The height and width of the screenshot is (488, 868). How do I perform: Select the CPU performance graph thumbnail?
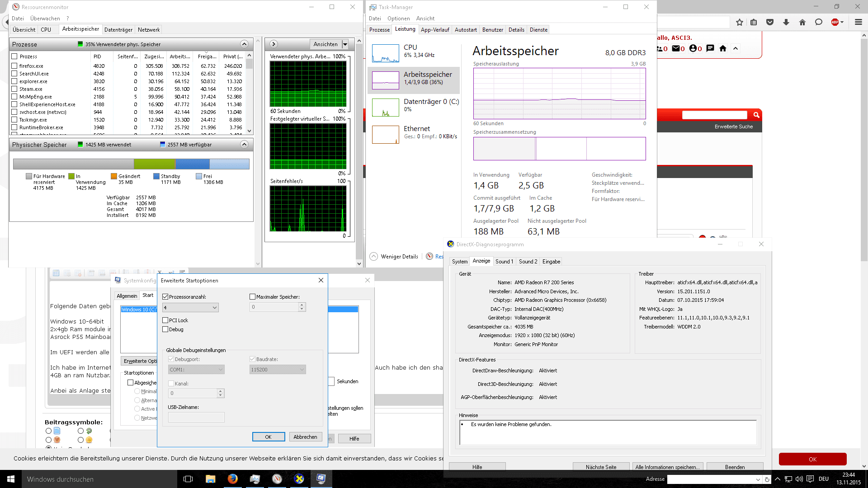pyautogui.click(x=386, y=53)
